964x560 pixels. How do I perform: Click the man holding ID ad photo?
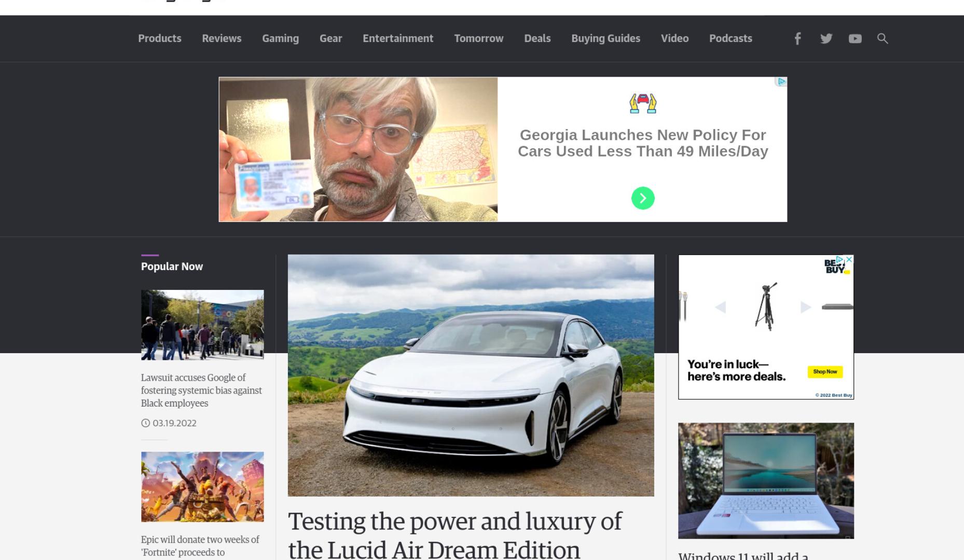[x=358, y=149]
